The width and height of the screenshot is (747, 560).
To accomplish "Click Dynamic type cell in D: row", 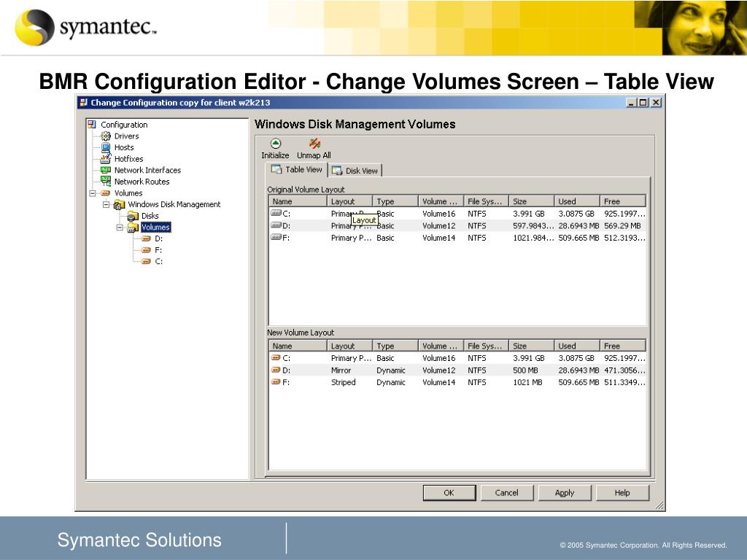I will click(x=391, y=370).
